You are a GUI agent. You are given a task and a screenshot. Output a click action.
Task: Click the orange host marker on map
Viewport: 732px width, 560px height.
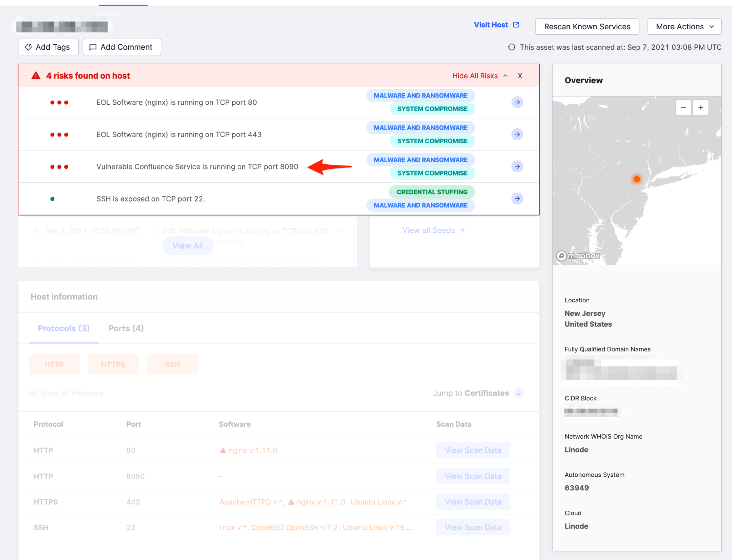pyautogui.click(x=637, y=179)
